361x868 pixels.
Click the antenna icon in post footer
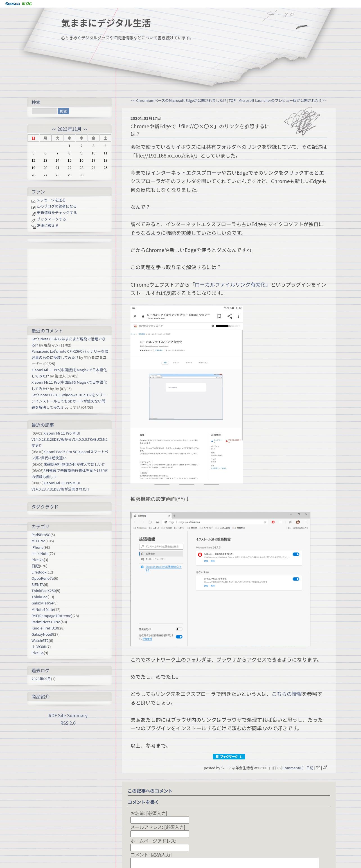tap(325, 768)
